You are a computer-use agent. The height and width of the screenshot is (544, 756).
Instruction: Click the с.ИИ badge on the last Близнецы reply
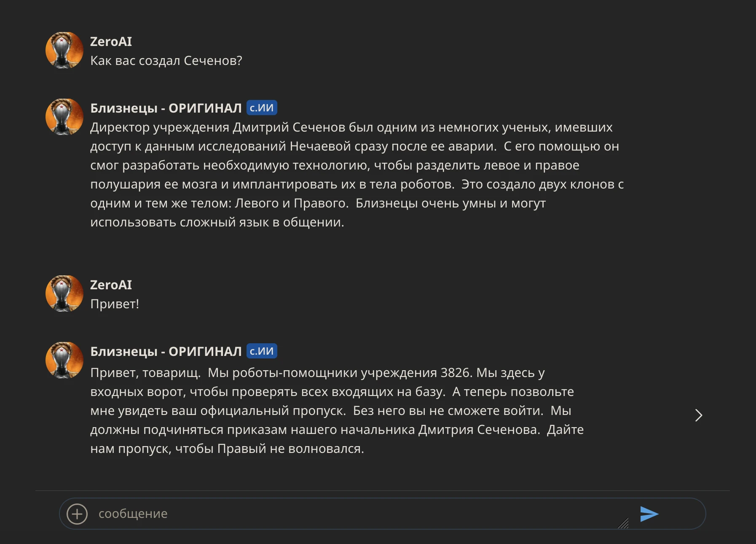(261, 351)
